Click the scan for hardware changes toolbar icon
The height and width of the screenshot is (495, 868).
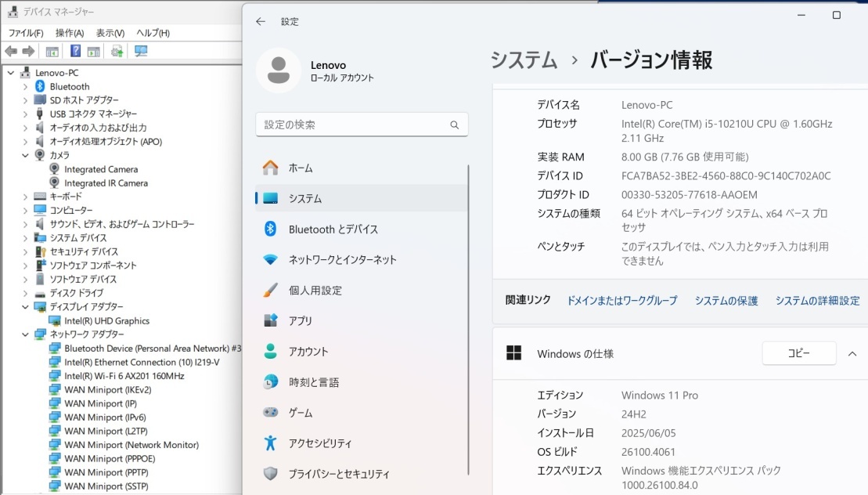click(141, 52)
